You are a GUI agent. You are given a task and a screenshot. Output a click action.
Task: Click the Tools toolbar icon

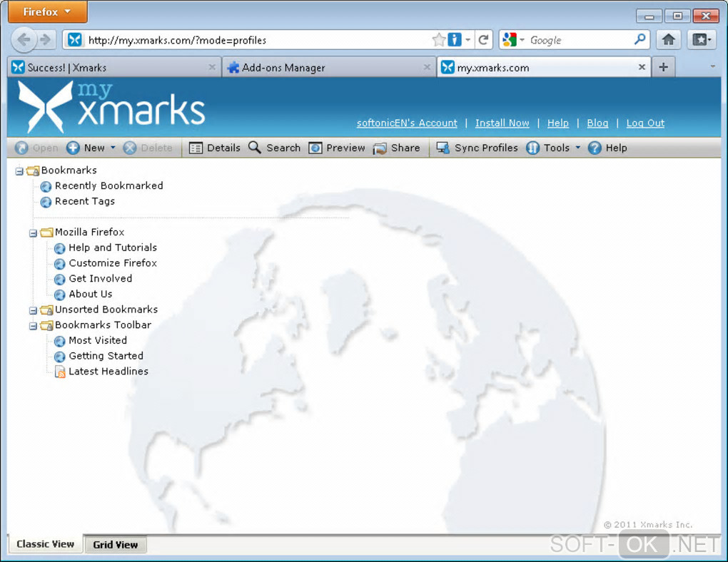(532, 148)
